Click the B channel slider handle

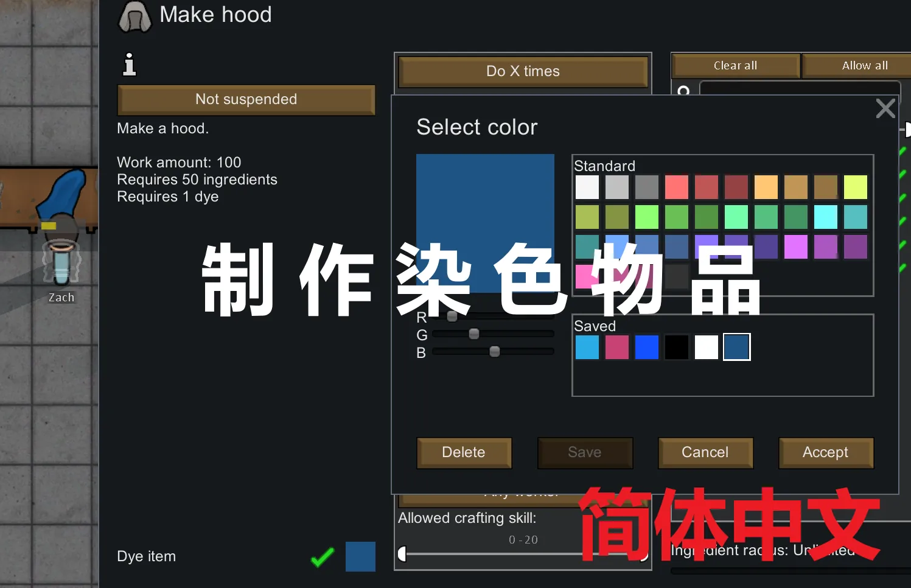pyautogui.click(x=495, y=352)
